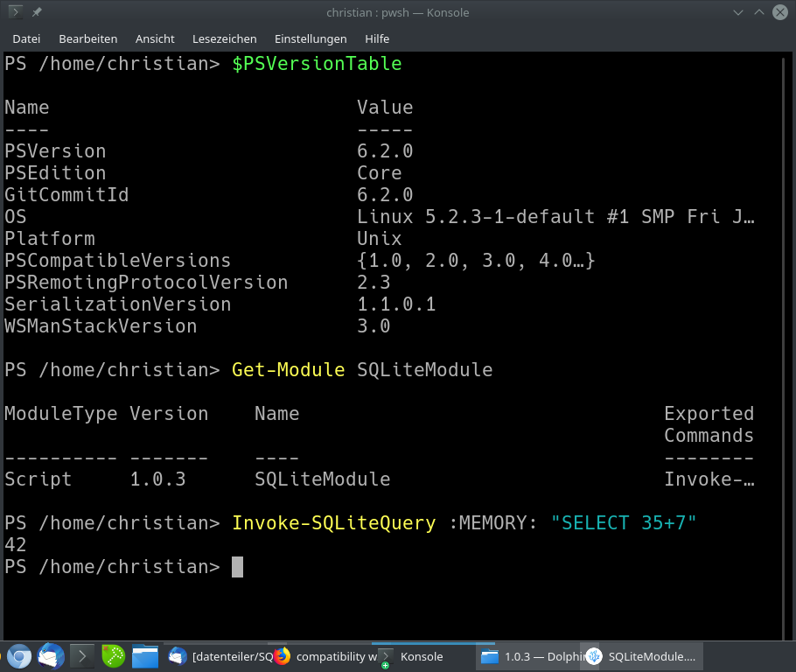Open the Lesezeichen menu
The image size is (796, 672).
pyautogui.click(x=223, y=38)
